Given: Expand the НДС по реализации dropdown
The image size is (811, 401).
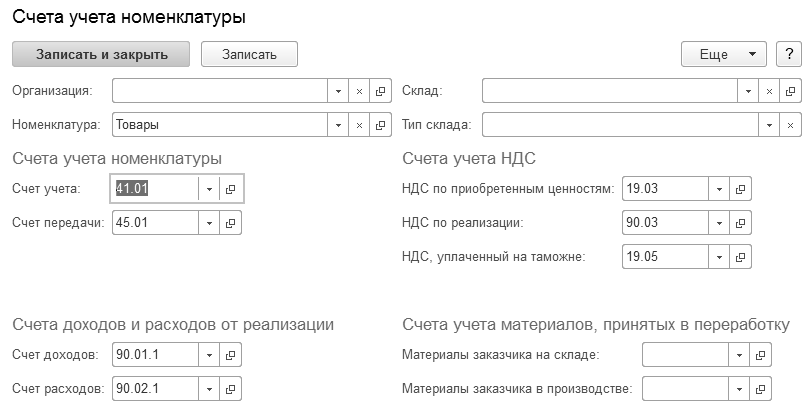Looking at the screenshot, I should pyautogui.click(x=719, y=222).
